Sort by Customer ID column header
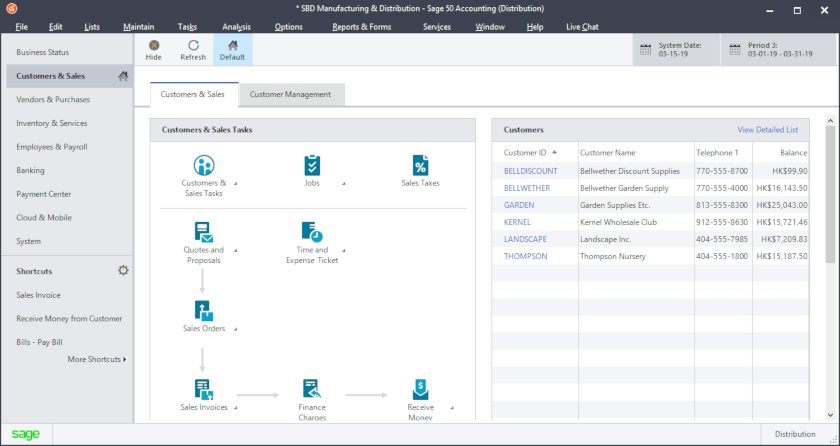The height and width of the screenshot is (446, 840). (x=525, y=153)
